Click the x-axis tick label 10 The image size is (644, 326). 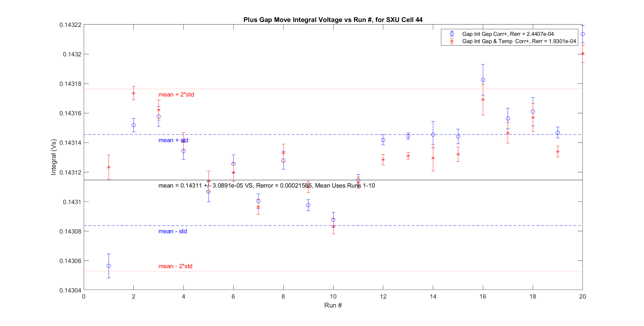[x=333, y=297]
